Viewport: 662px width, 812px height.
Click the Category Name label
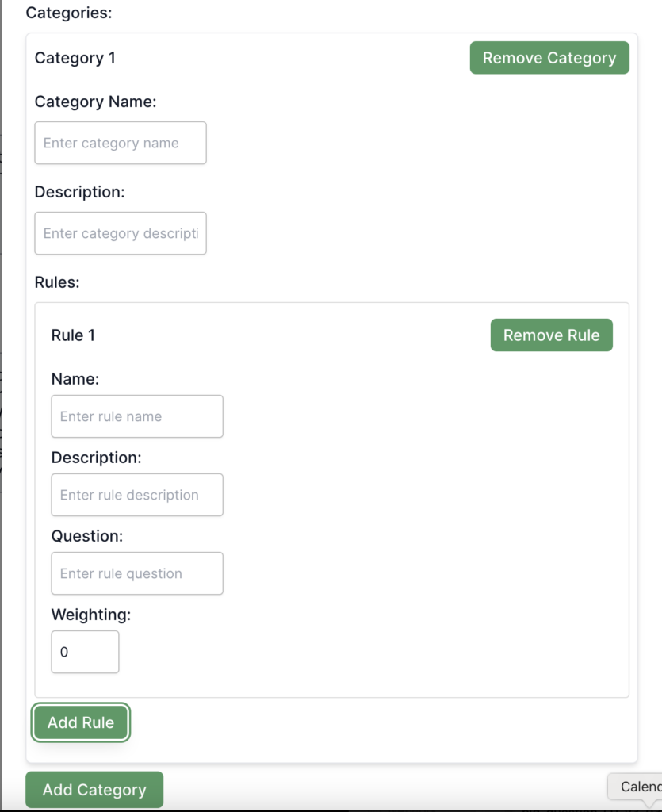click(96, 101)
